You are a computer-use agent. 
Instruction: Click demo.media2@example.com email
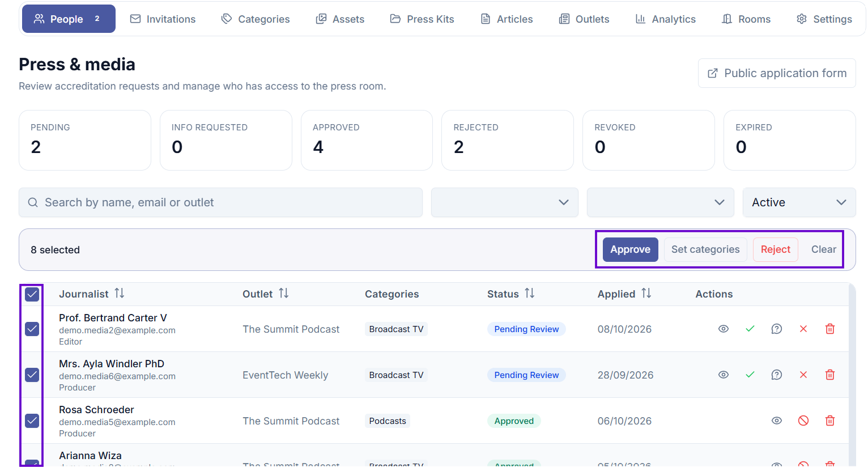click(x=117, y=330)
